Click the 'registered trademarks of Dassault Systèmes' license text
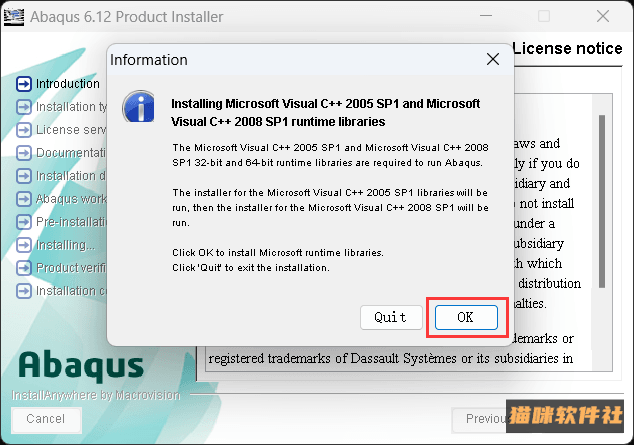The image size is (634, 445). (x=391, y=359)
